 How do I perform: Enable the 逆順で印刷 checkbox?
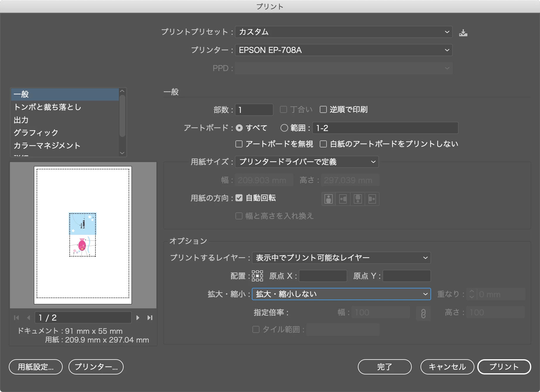pyautogui.click(x=323, y=109)
